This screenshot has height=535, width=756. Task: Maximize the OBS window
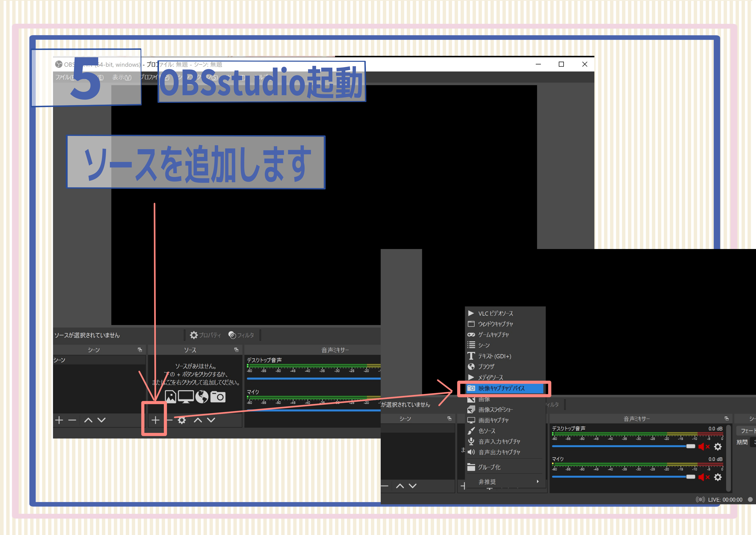[561, 64]
